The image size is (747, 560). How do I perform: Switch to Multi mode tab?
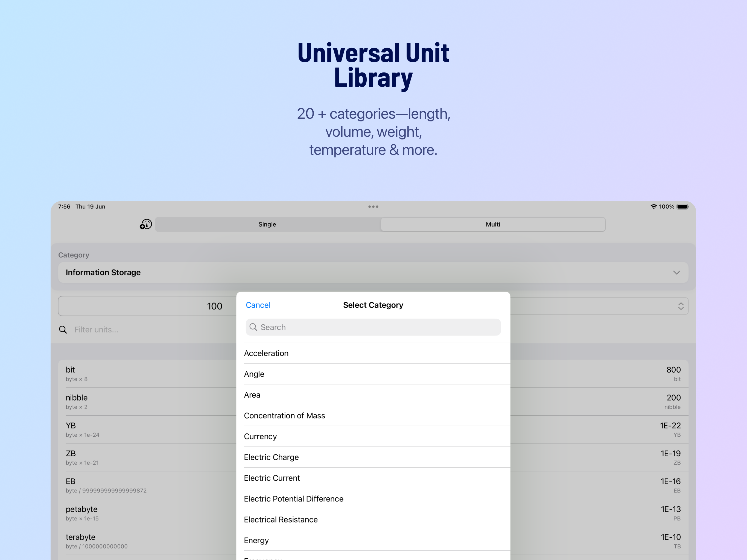click(x=493, y=224)
